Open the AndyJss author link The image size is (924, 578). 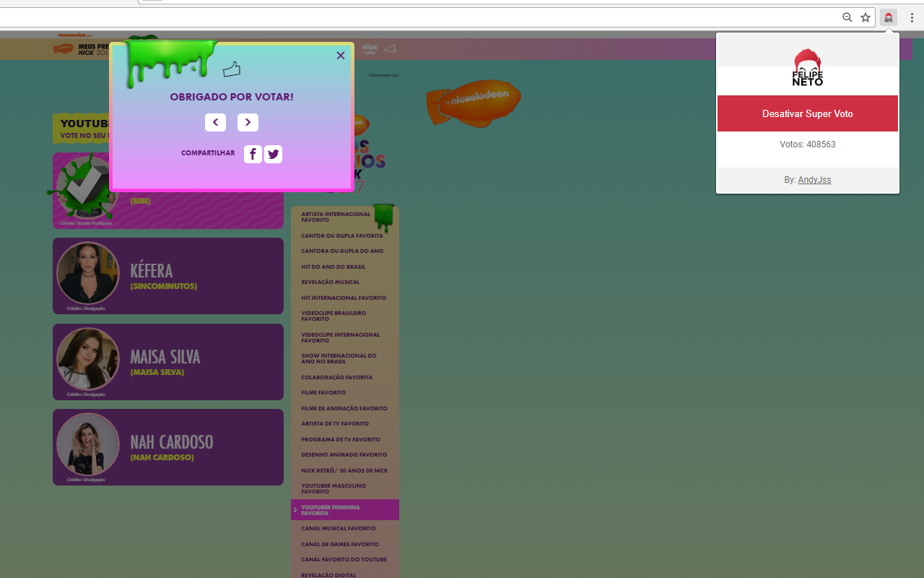pyautogui.click(x=814, y=180)
